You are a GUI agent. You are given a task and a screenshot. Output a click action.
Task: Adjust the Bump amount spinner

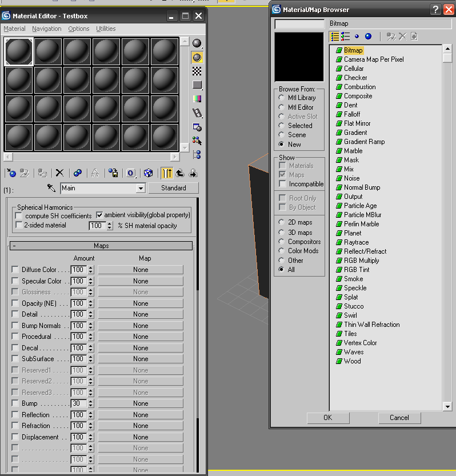[x=91, y=403]
